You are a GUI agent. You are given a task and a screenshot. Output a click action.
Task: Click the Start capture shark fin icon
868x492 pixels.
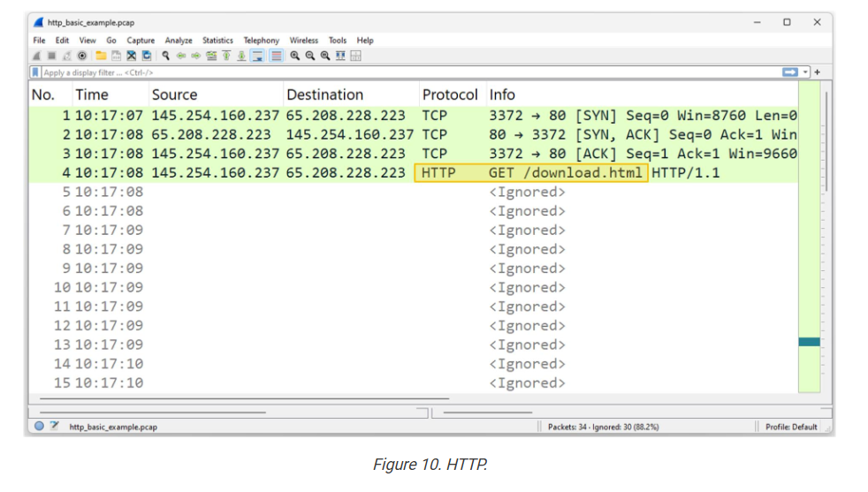pyautogui.click(x=36, y=56)
